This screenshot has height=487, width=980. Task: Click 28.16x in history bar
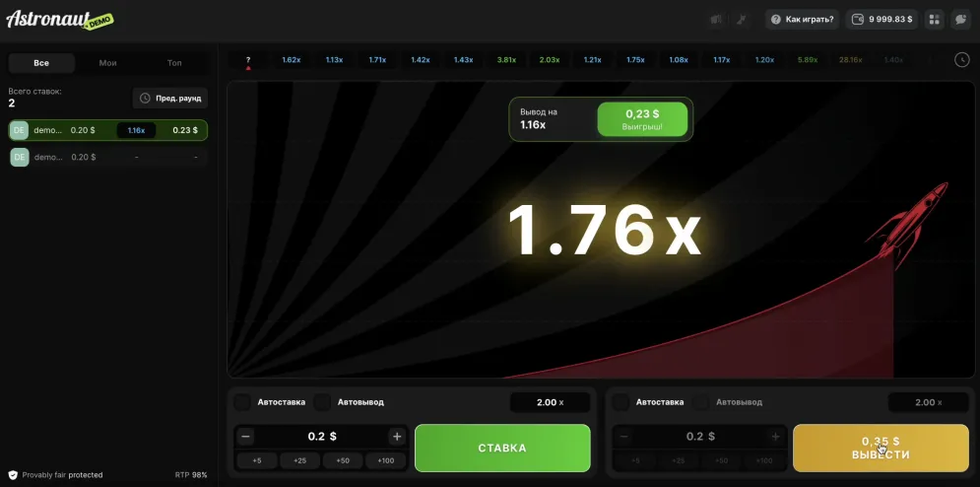pyautogui.click(x=851, y=60)
